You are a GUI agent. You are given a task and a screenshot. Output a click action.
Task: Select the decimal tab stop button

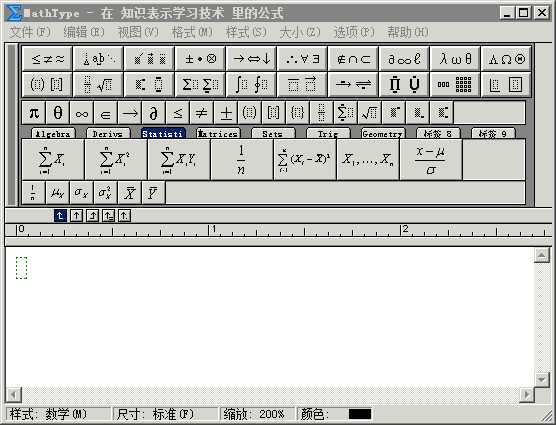(124, 216)
